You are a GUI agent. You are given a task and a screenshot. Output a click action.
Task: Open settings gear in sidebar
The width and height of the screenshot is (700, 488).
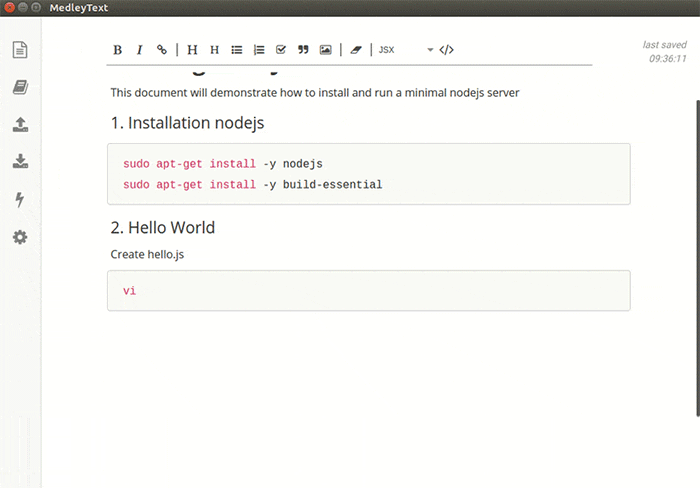click(20, 237)
